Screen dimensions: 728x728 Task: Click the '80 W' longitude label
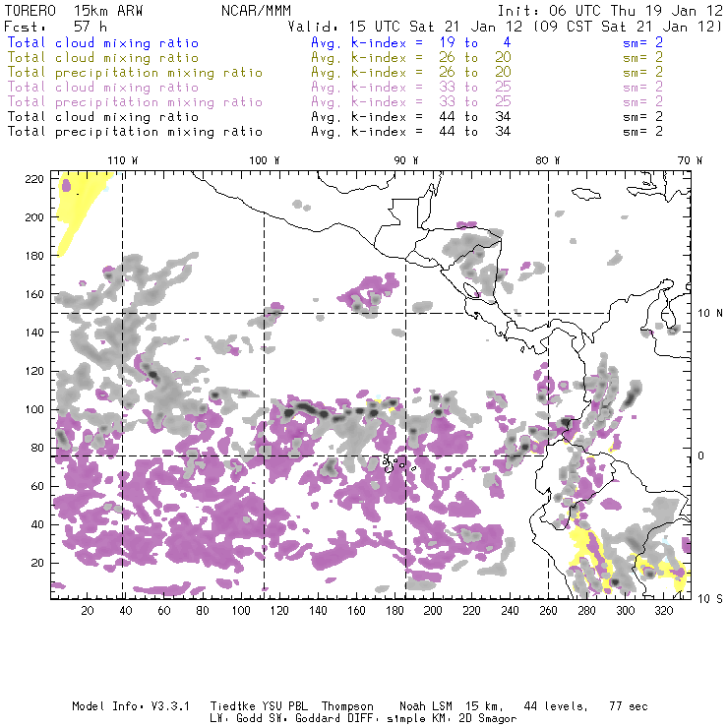tap(548, 160)
